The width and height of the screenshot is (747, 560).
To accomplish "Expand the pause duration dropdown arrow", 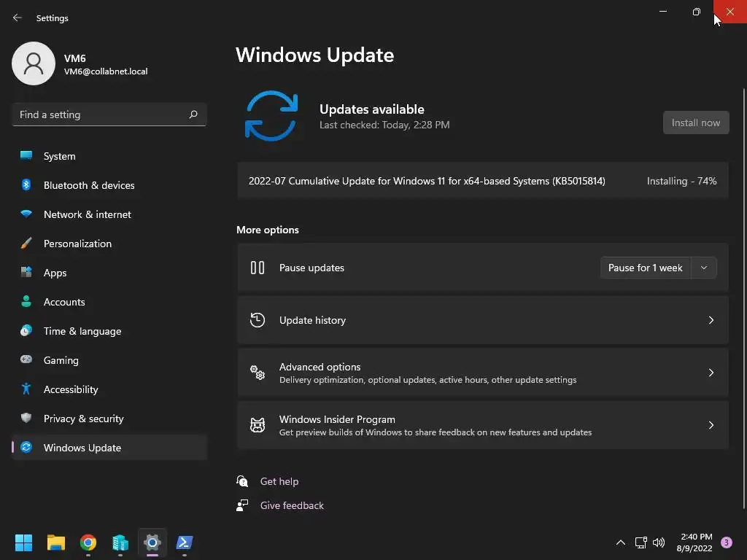I will [704, 268].
